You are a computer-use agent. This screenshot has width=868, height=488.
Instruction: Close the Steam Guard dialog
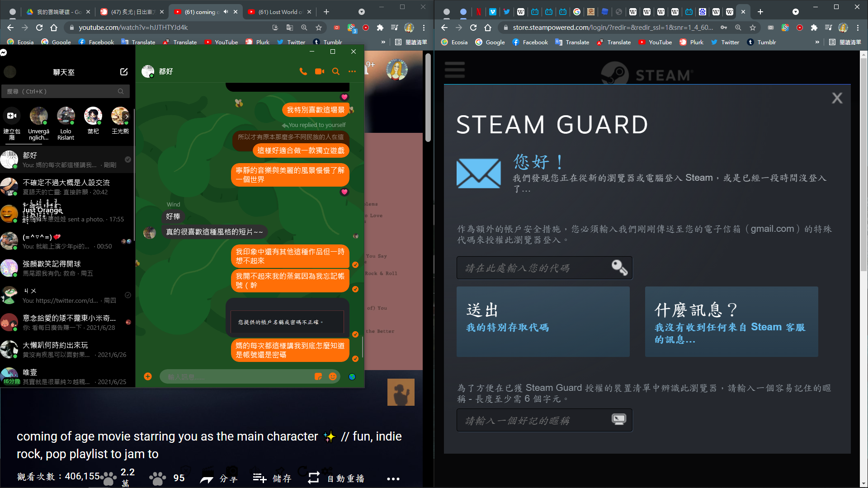pos(837,98)
